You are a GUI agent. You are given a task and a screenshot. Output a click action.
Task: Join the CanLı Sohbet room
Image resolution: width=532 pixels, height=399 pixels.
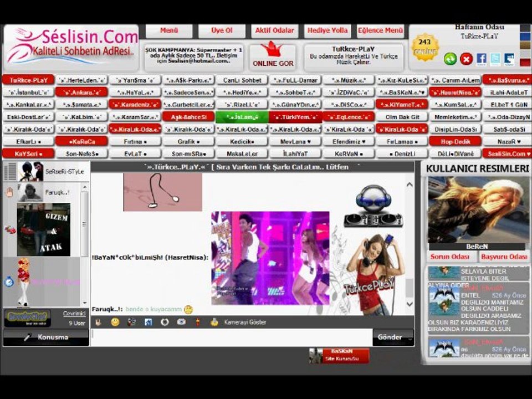click(242, 80)
